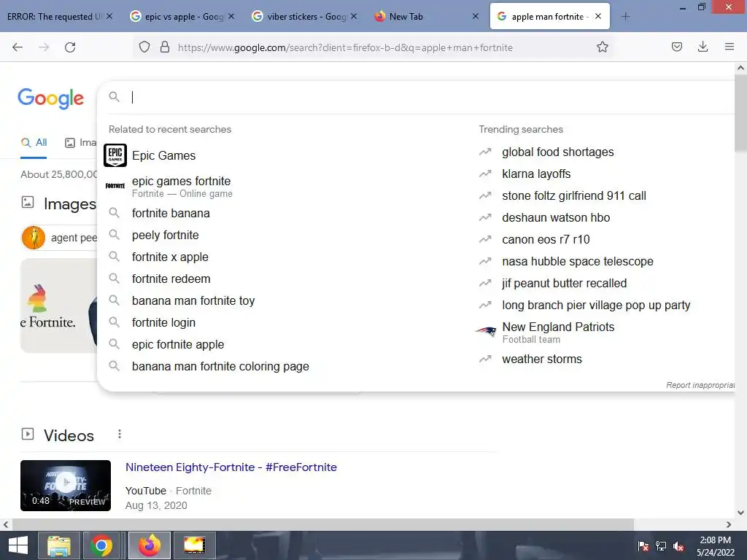Click the Google logo
747x560 pixels.
tap(51, 98)
